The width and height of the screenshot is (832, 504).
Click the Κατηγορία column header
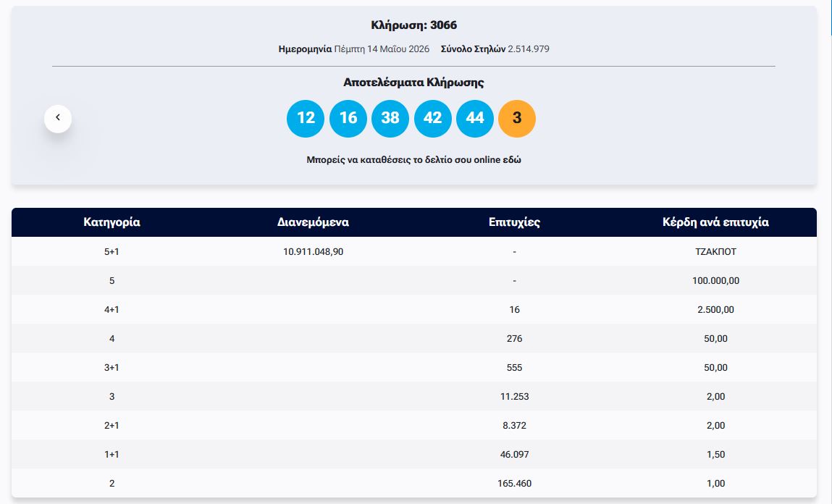click(112, 222)
